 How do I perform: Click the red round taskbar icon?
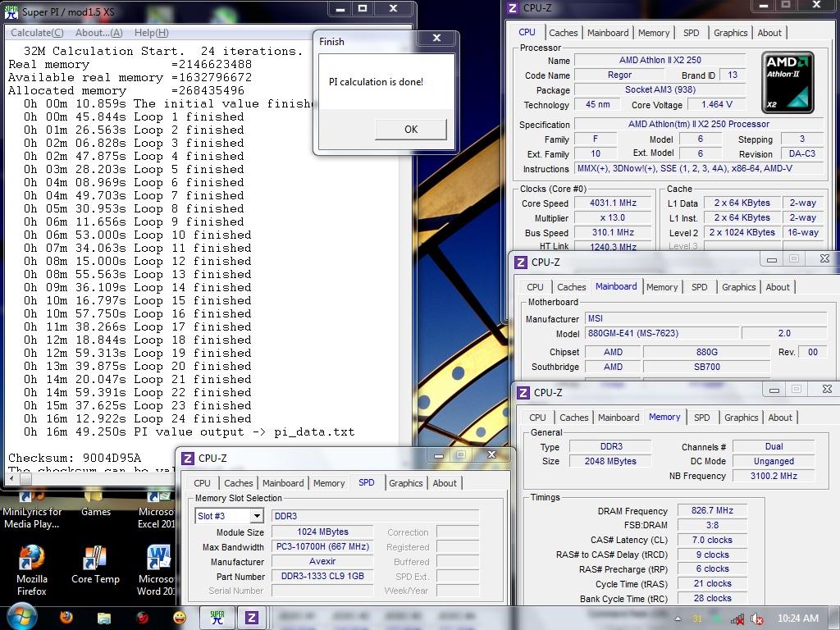(x=142, y=619)
